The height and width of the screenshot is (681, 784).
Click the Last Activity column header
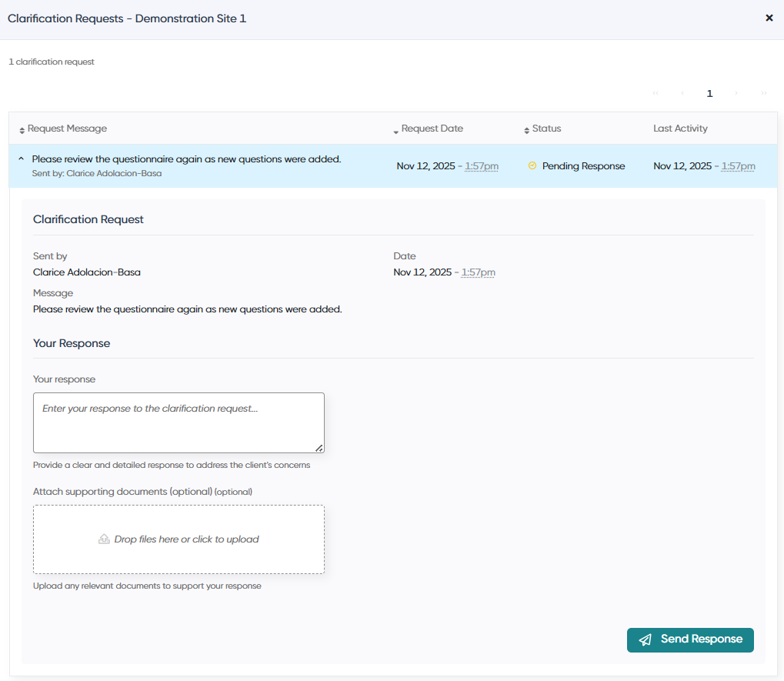pos(680,129)
